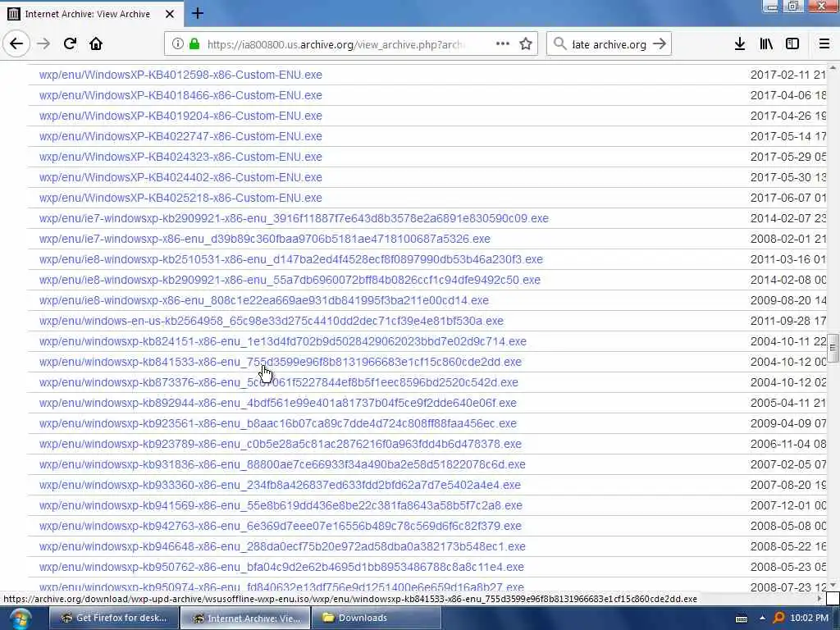Open page actions three-dot menu
The height and width of the screenshot is (630, 840).
tap(503, 44)
